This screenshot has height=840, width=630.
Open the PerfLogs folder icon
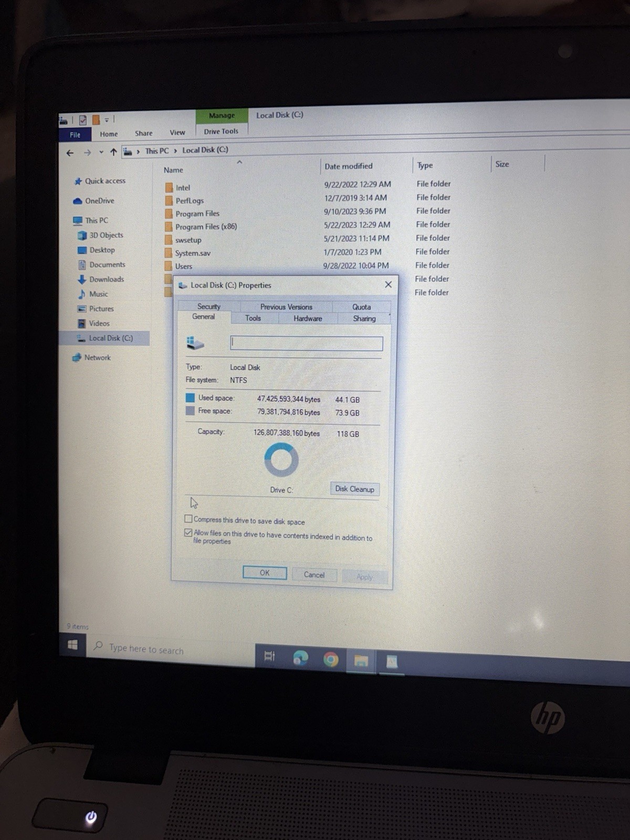pyautogui.click(x=169, y=201)
